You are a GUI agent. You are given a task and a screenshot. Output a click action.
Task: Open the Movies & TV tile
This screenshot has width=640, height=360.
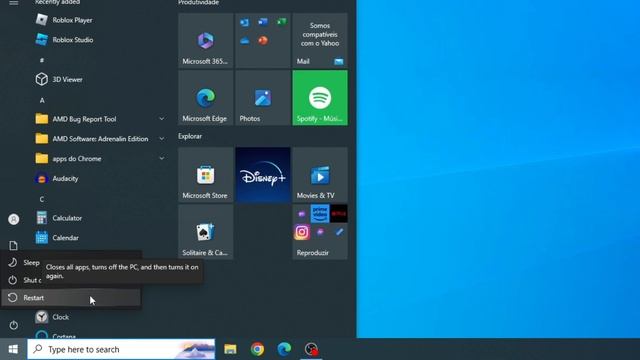click(x=320, y=175)
